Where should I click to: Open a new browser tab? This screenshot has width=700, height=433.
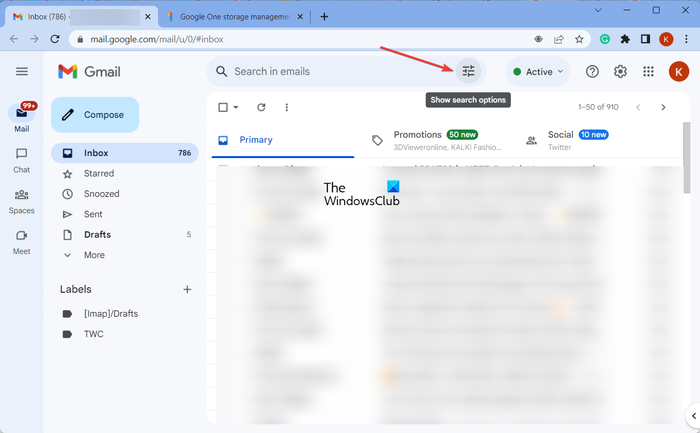point(324,17)
